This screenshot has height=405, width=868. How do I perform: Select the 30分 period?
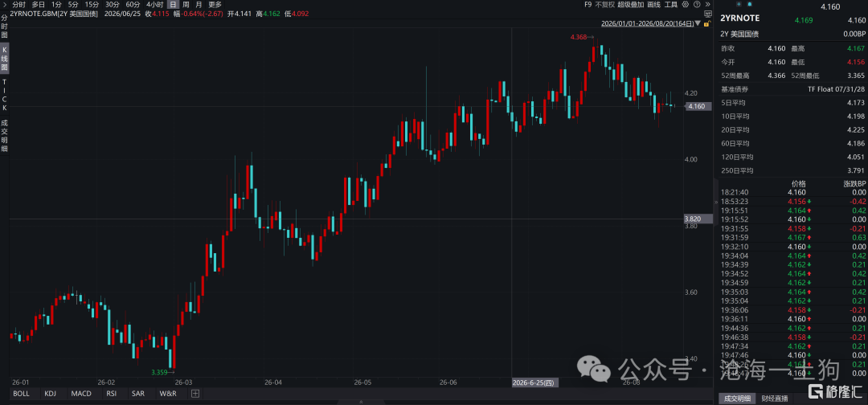coord(113,5)
